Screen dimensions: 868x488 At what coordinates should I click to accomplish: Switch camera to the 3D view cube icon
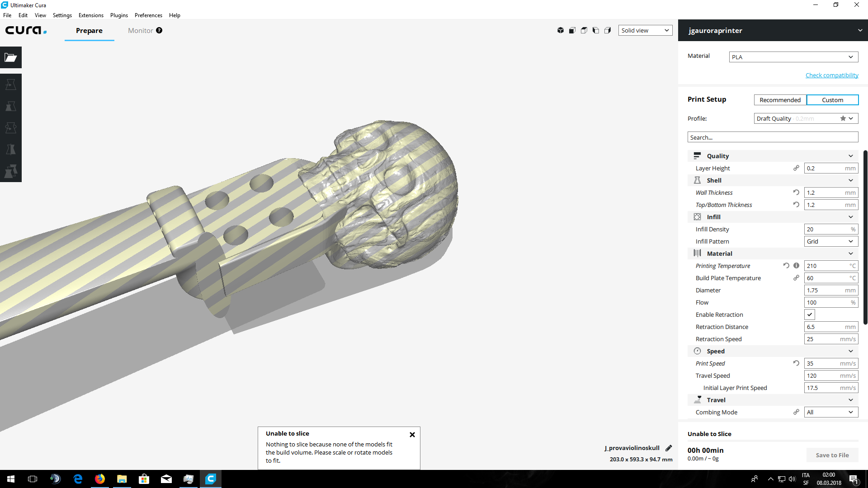[x=561, y=30]
